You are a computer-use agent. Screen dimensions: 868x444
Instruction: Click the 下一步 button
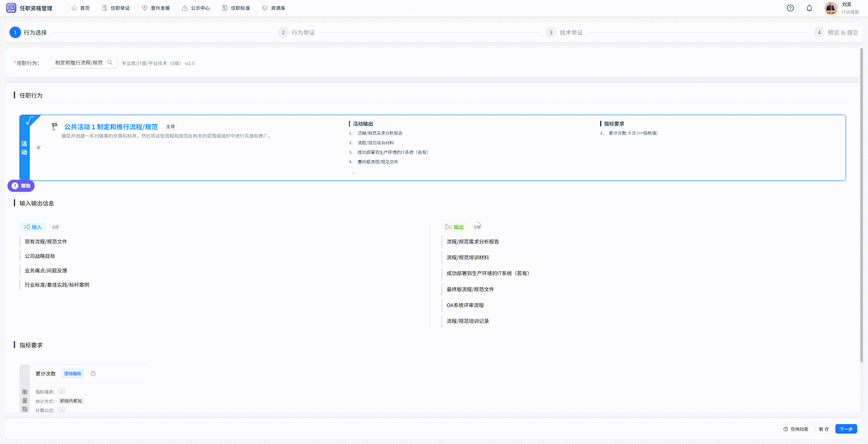846,429
